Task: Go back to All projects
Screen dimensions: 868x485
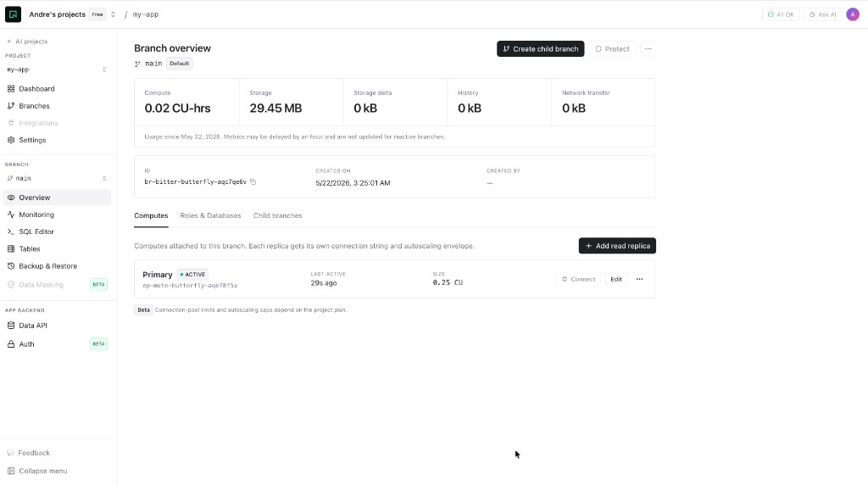Action: pyautogui.click(x=27, y=42)
